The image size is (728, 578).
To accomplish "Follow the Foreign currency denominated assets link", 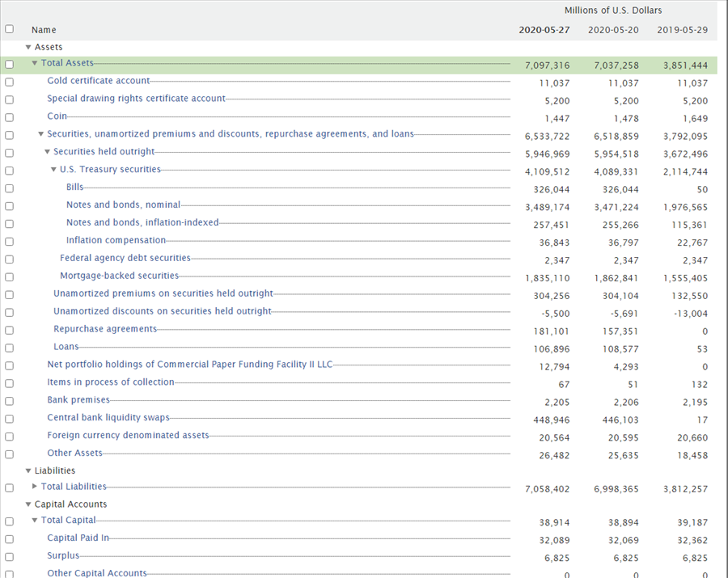I will click(x=128, y=435).
